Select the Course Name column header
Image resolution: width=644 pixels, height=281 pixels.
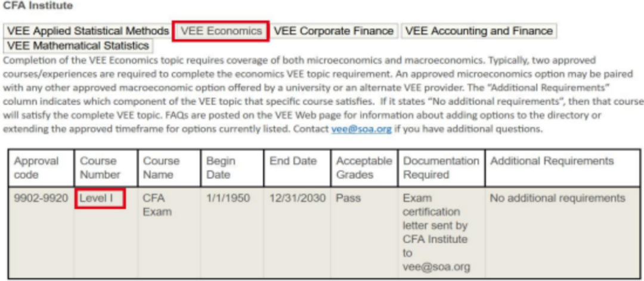coord(169,168)
